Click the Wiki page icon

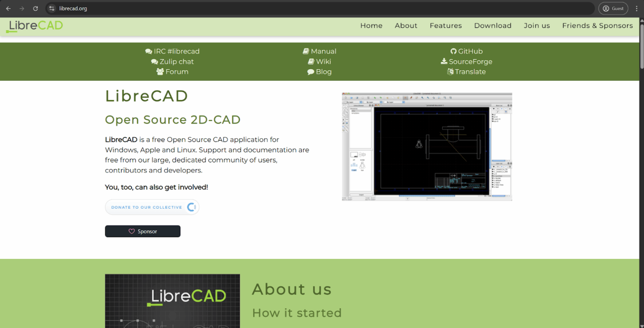coord(311,61)
